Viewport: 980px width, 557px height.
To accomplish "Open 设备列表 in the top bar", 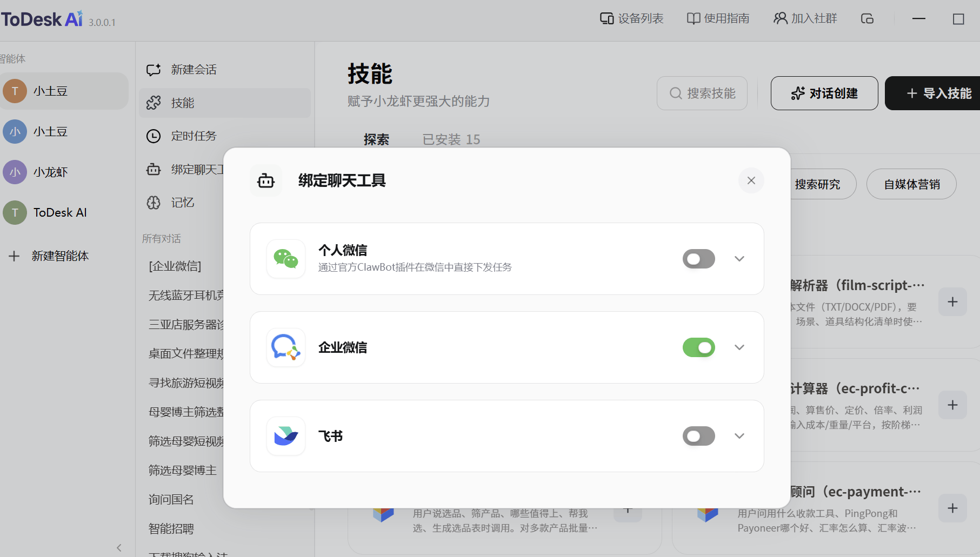I will (631, 18).
